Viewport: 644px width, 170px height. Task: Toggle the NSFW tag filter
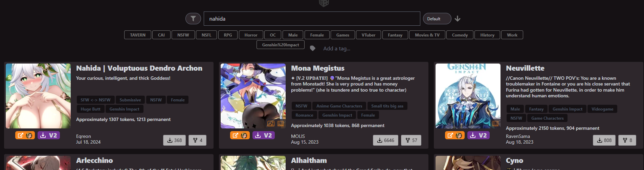183,35
